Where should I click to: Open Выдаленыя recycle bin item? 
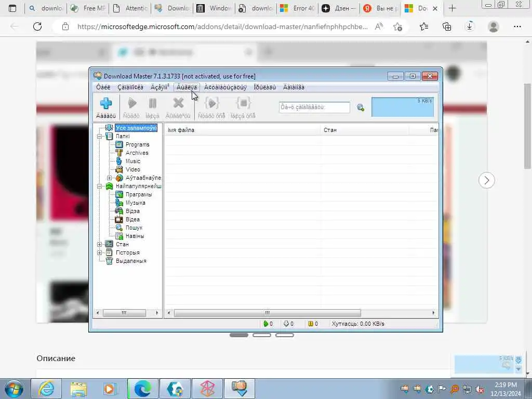pyautogui.click(x=131, y=261)
